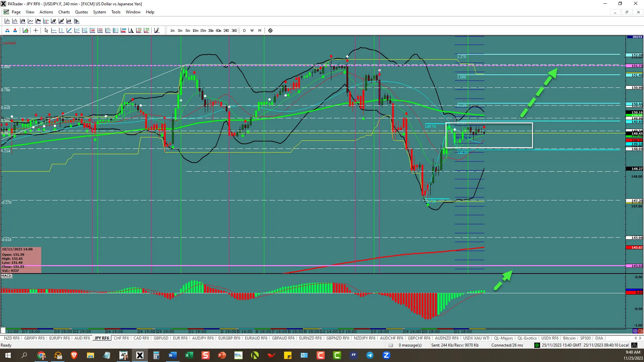Select the candlestick chart type icon
The width and height of the screenshot is (644, 362).
click(x=23, y=21)
